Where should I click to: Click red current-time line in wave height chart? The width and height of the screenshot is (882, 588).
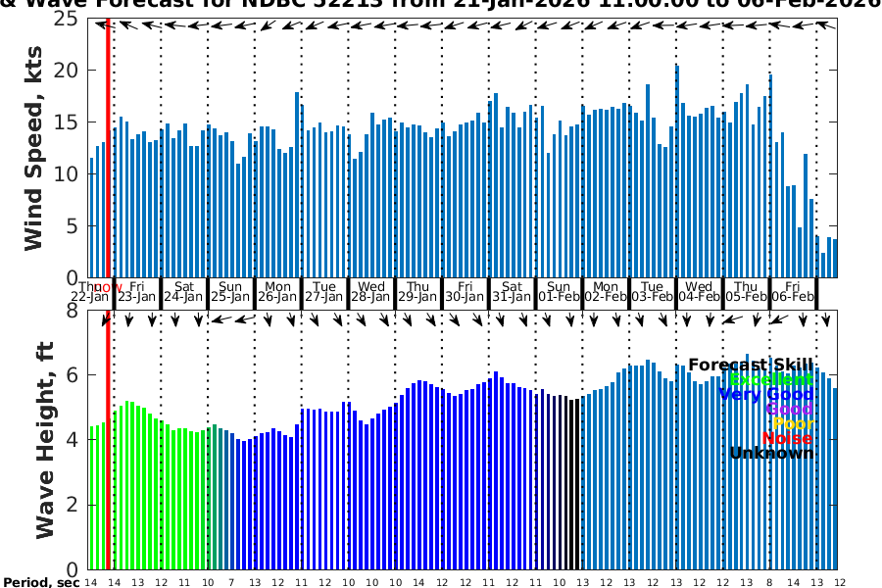click(107, 441)
